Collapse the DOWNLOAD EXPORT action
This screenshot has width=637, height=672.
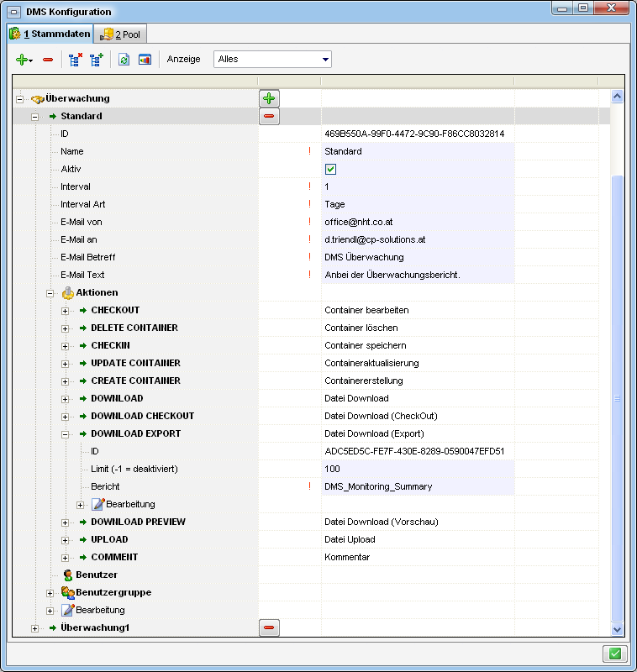coord(66,434)
